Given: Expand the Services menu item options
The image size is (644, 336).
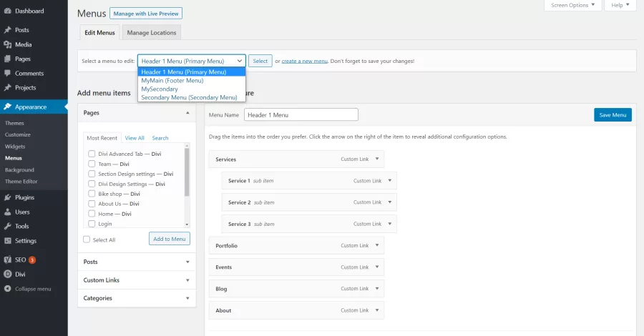Looking at the screenshot, I should pyautogui.click(x=377, y=159).
